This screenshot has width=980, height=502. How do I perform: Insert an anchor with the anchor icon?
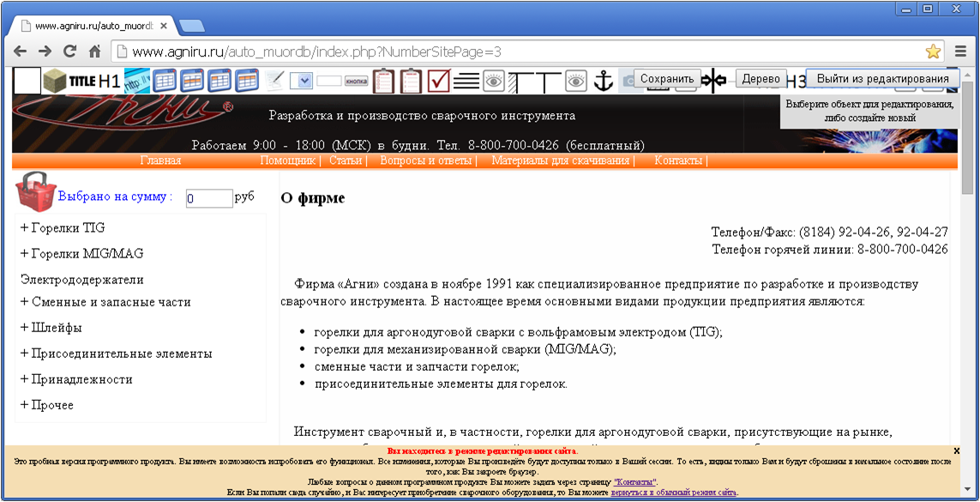point(604,81)
